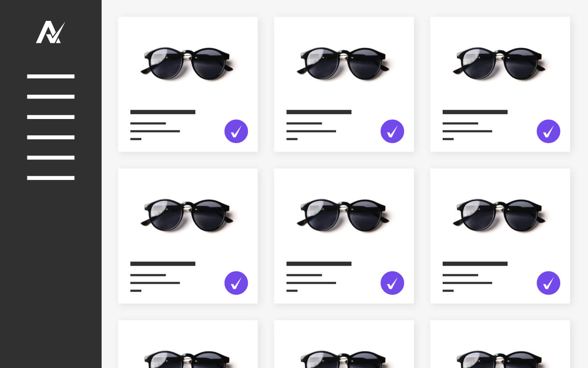Uncheck the top-middle product card checkmark

point(392,131)
